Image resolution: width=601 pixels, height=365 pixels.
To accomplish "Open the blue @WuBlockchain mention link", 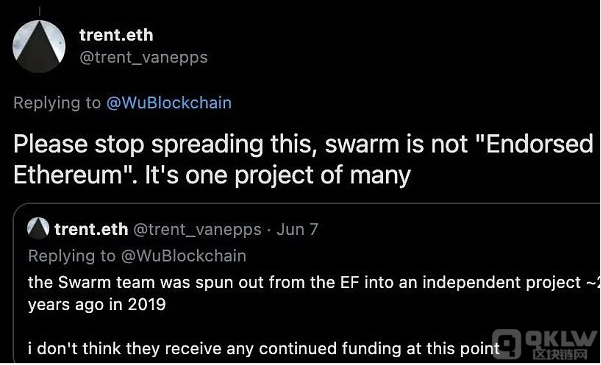I will pos(169,103).
